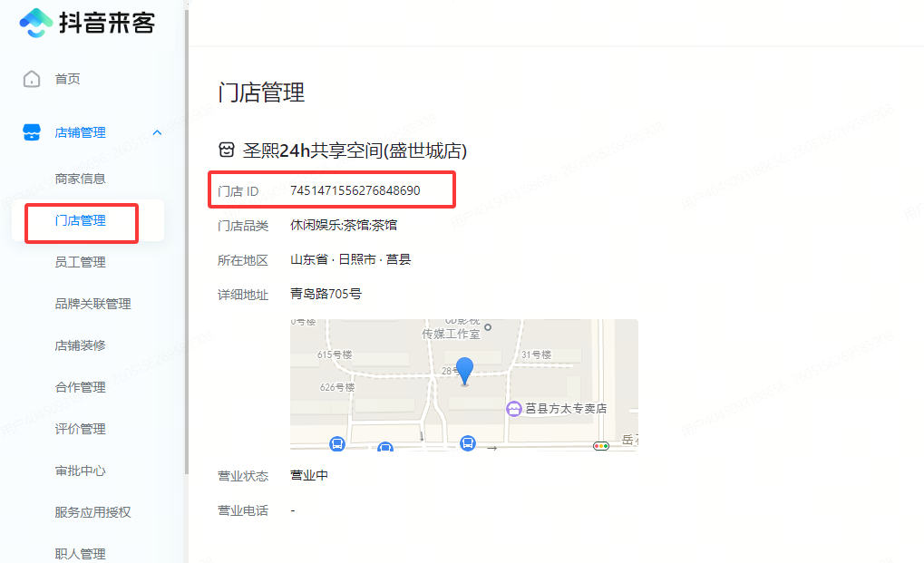
Task: Click the 详细地址 label
Action: point(243,295)
